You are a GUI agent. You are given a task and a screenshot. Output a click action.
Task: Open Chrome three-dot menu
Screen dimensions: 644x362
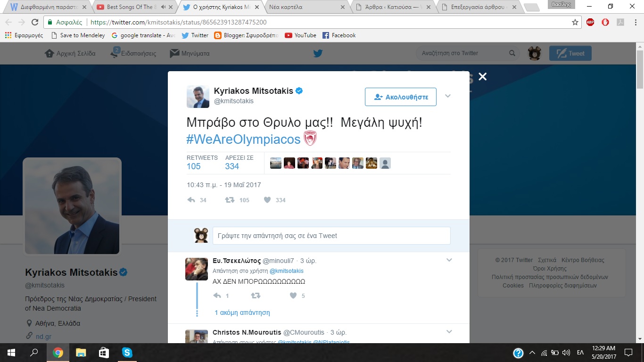click(x=636, y=22)
